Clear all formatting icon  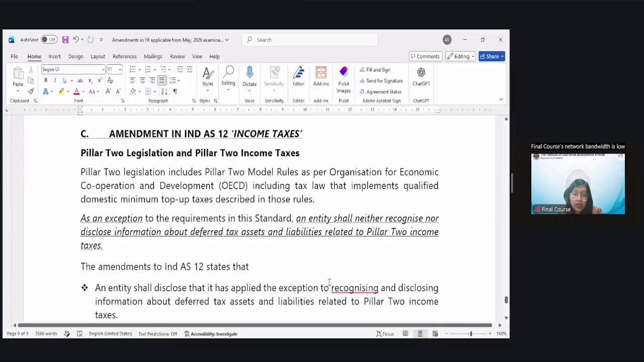pyautogui.click(x=110, y=80)
